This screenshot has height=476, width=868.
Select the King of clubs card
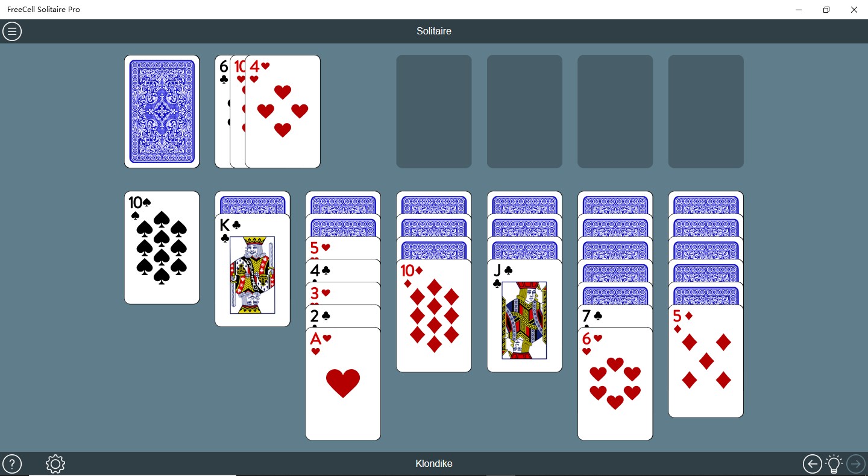click(x=253, y=270)
